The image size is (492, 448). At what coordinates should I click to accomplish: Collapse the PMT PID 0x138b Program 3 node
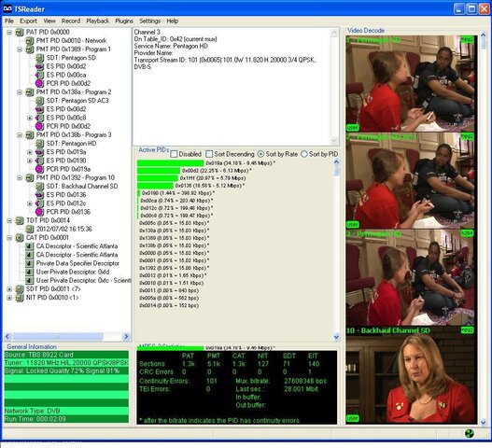(x=20, y=135)
